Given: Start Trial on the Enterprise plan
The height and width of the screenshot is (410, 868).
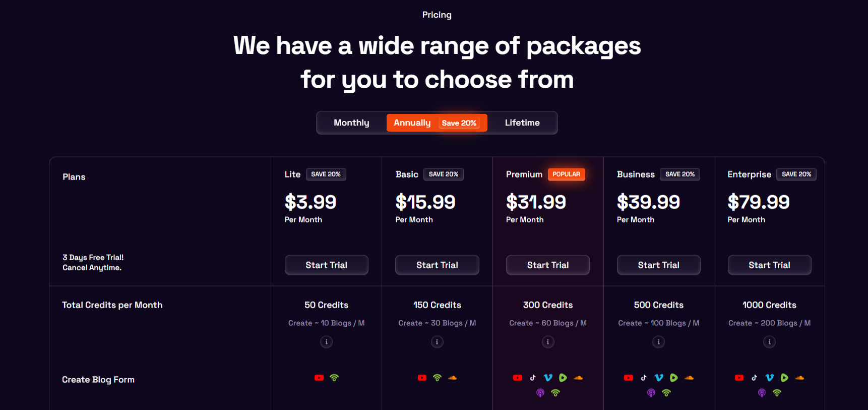Looking at the screenshot, I should click(769, 265).
